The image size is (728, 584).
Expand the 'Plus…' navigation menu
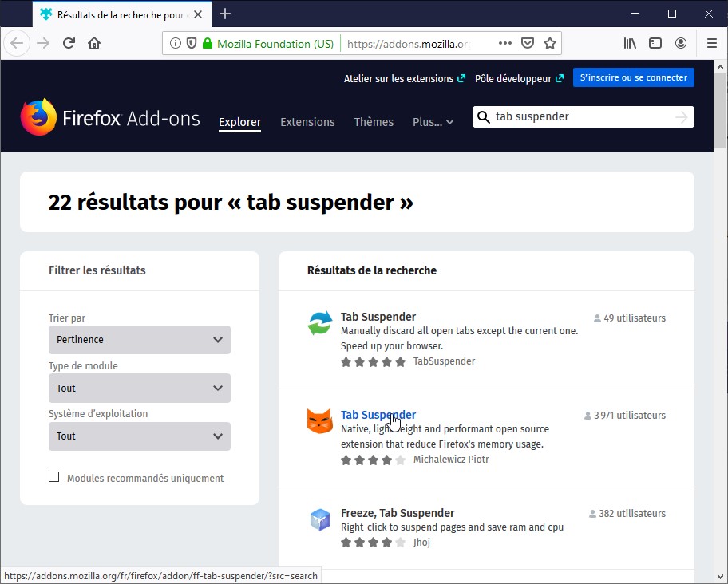click(433, 122)
